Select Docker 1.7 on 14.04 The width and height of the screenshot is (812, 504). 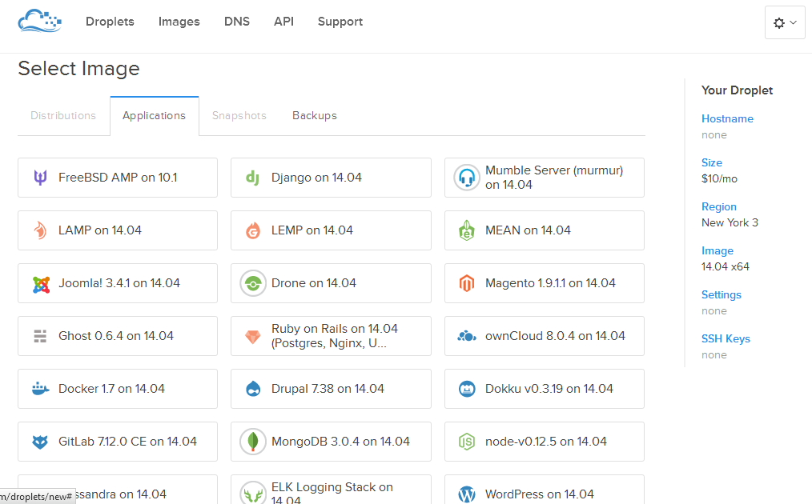pyautogui.click(x=118, y=389)
